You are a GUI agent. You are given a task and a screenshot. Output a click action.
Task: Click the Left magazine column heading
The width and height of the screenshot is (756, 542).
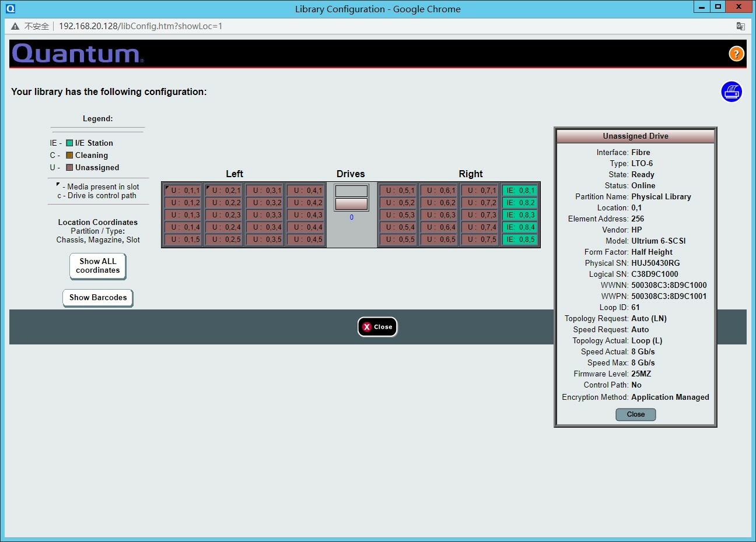(235, 174)
